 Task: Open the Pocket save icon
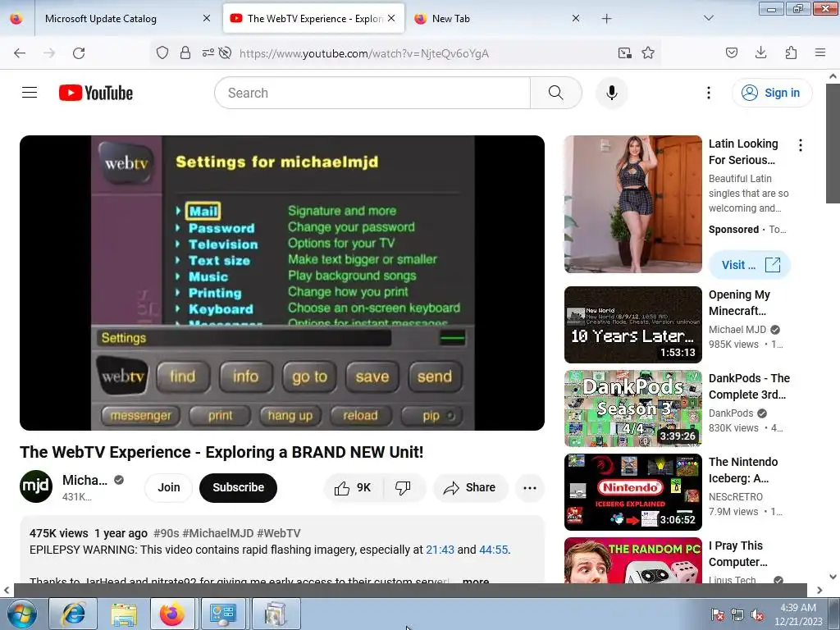pyautogui.click(x=732, y=52)
